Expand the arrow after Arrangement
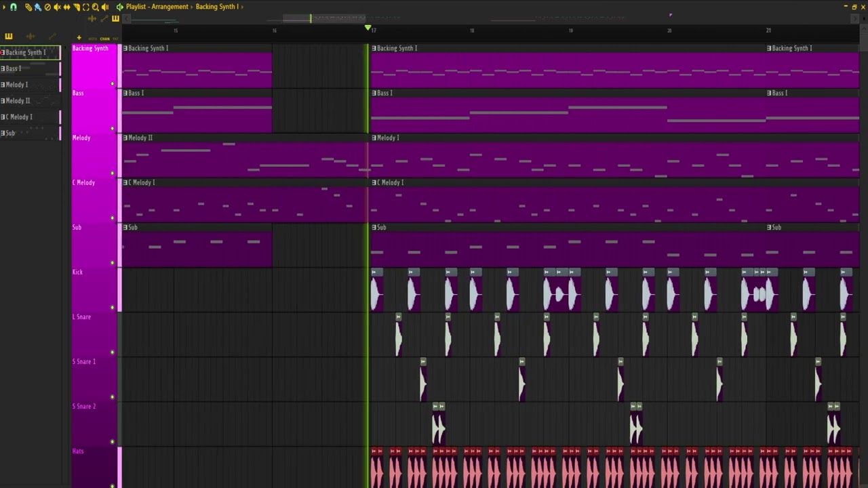 [x=192, y=7]
